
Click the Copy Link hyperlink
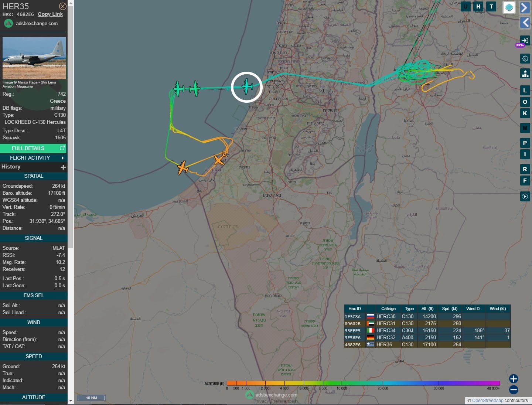click(50, 14)
